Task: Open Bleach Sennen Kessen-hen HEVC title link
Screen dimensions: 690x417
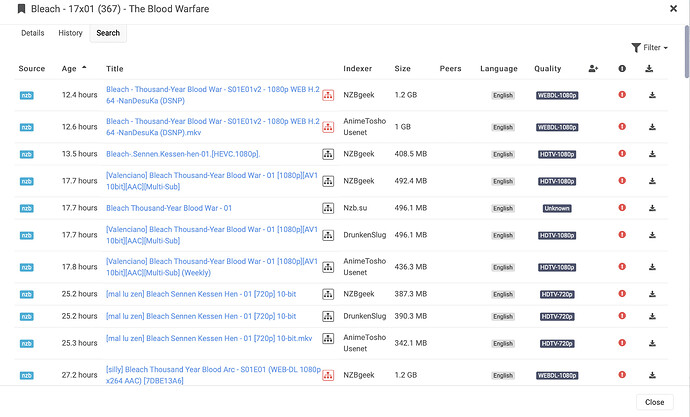Action: 183,154
